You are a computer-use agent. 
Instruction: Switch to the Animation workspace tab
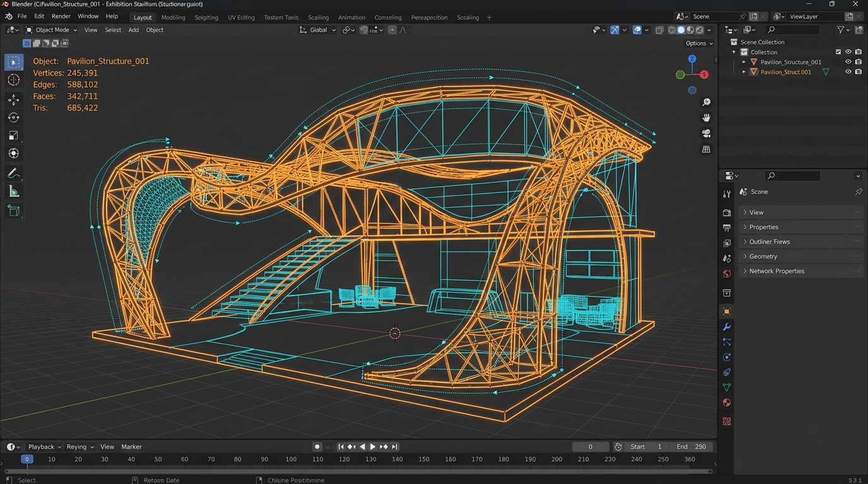(x=351, y=17)
